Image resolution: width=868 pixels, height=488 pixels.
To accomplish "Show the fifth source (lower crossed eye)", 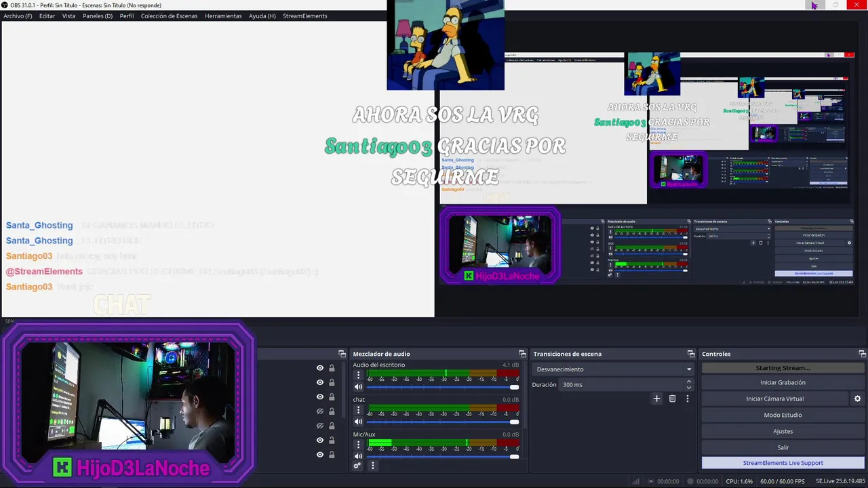I will tap(320, 426).
